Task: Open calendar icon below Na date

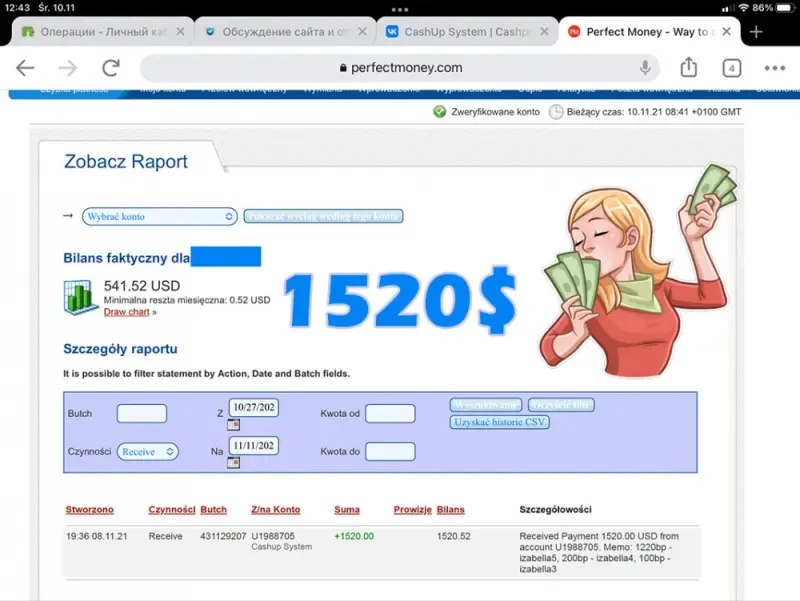Action: tap(233, 463)
